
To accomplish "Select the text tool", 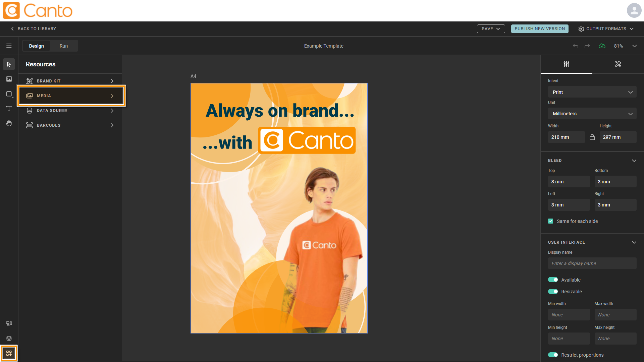I will (9, 109).
